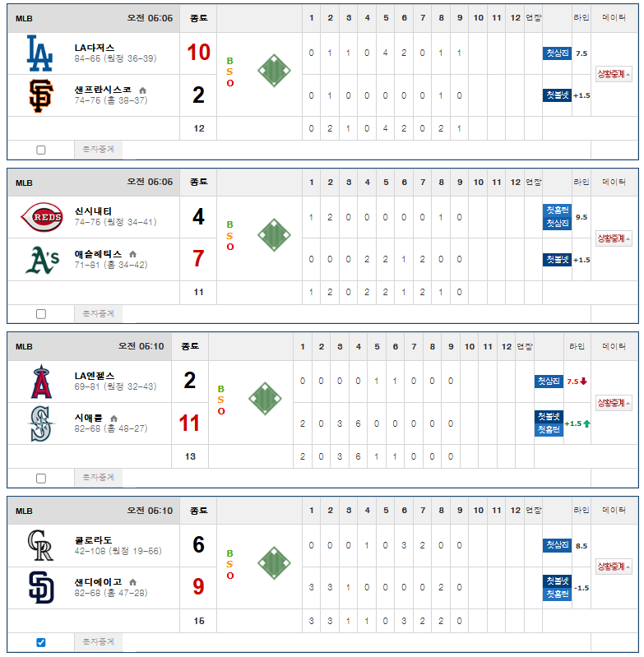Open 문자중계 for the Colorado-San Diego game
This screenshot has height=657, width=644.
pyautogui.click(x=98, y=642)
